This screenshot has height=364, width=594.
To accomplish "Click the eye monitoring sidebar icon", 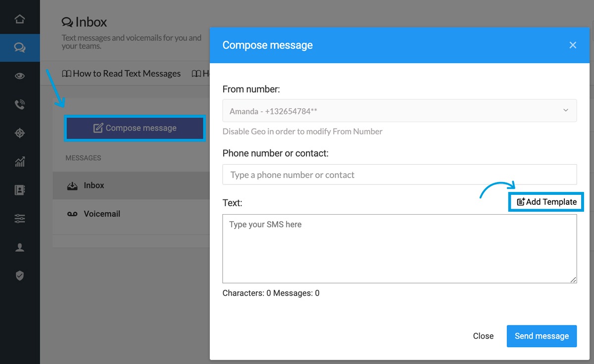I will click(20, 76).
